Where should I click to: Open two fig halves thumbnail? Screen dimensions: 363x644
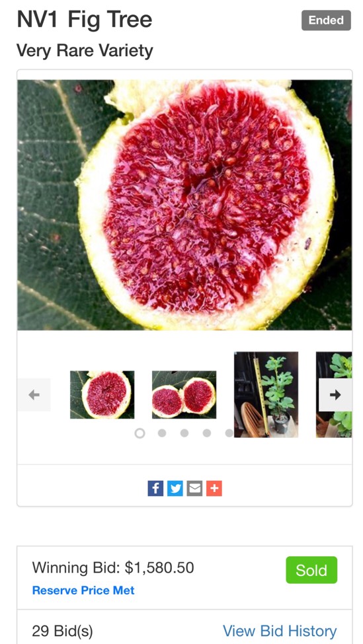pos(184,395)
